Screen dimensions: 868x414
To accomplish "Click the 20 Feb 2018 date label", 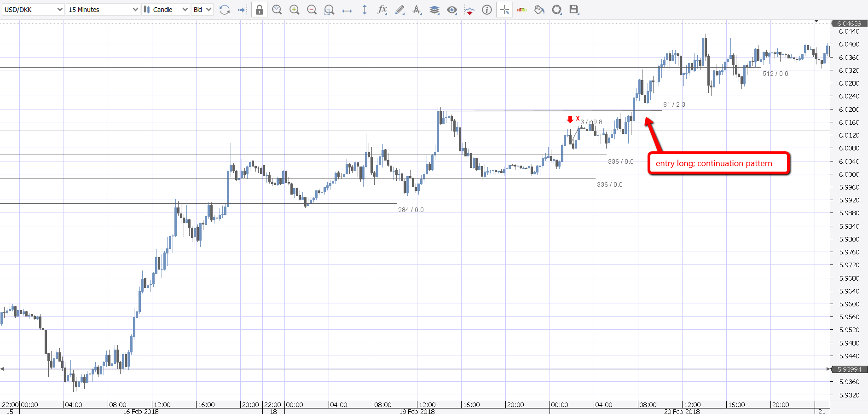I will click(682, 411).
